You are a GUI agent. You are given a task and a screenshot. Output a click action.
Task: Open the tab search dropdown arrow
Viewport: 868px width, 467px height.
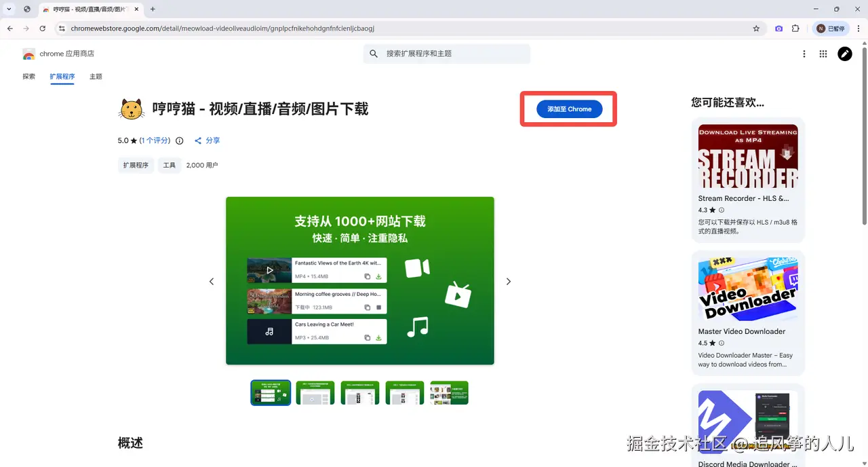9,9
